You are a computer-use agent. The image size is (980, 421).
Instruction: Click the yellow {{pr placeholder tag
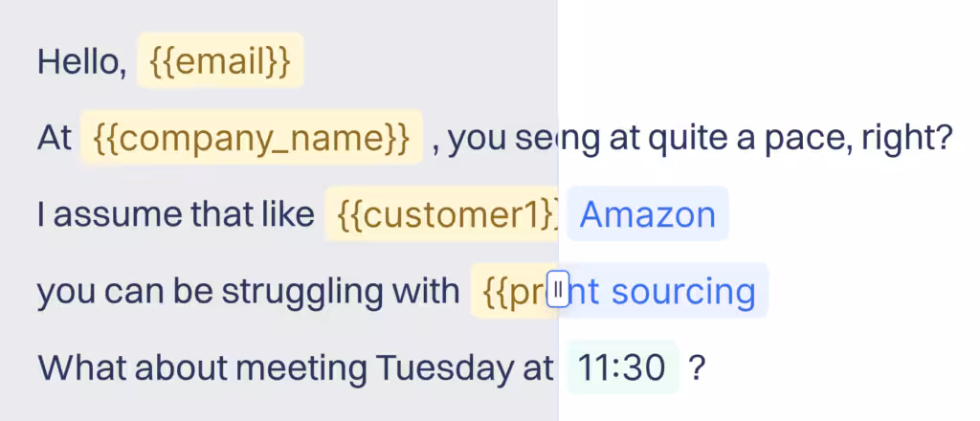pyautogui.click(x=509, y=291)
